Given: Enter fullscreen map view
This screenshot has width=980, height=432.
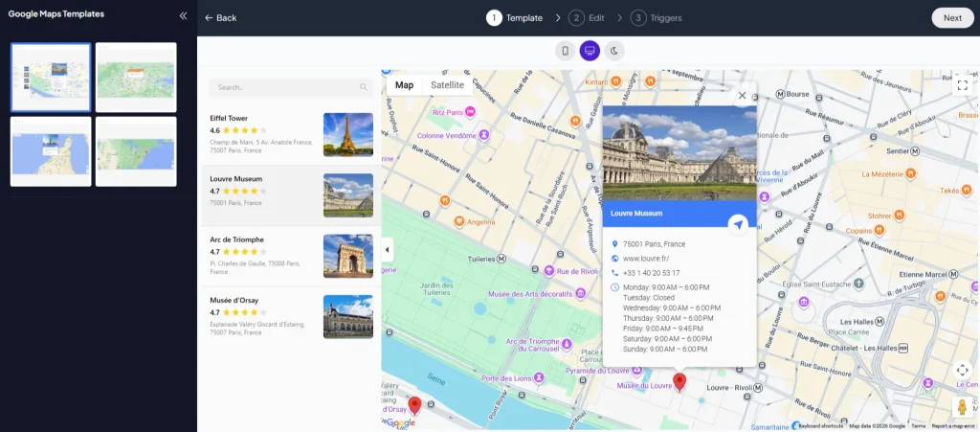Looking at the screenshot, I should [x=963, y=85].
